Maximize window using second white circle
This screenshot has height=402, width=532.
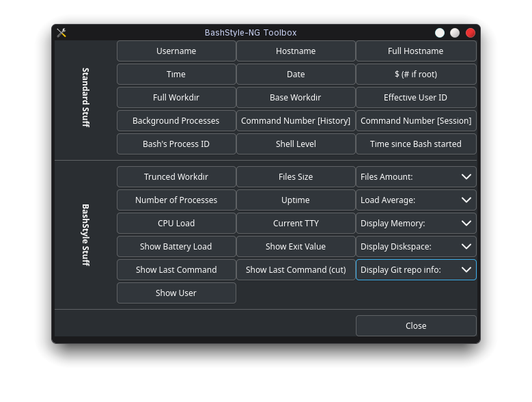point(455,33)
